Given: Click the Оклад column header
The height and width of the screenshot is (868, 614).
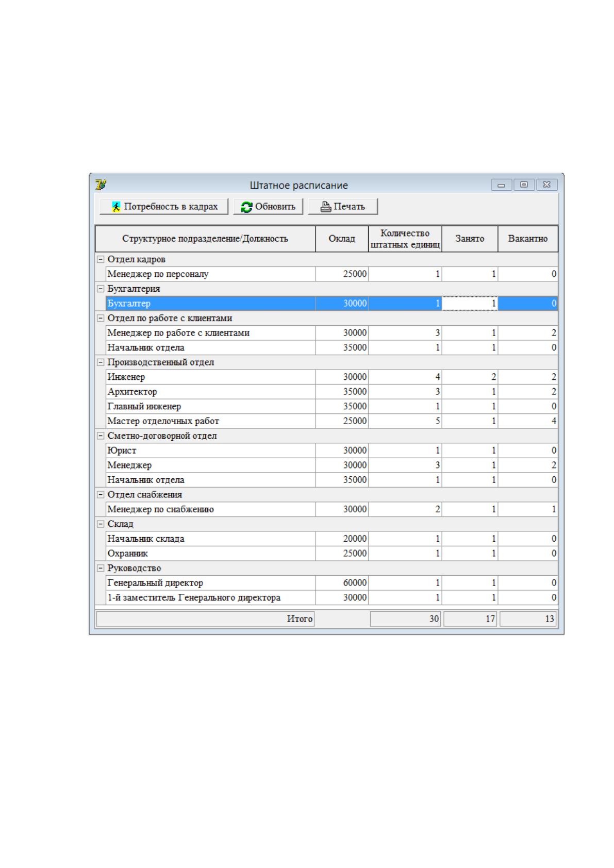Looking at the screenshot, I should point(342,239).
